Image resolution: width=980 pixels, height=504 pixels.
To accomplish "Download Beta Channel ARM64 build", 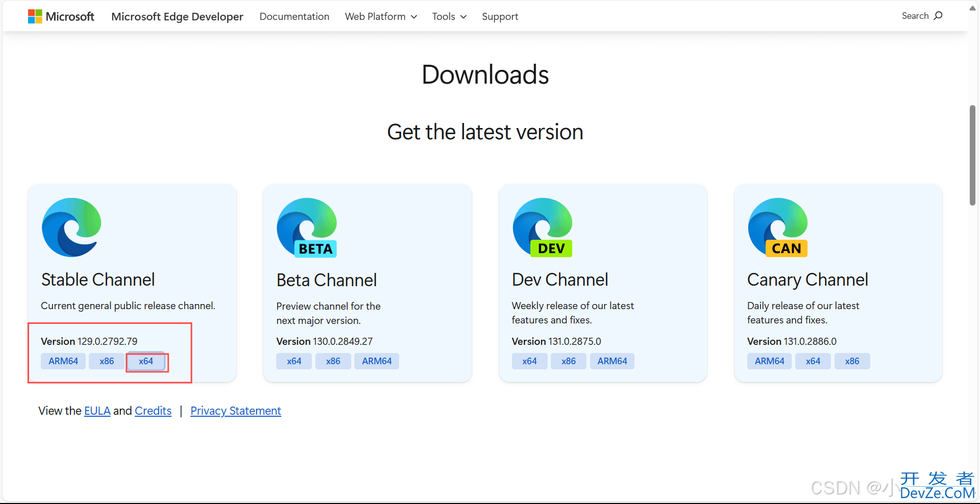I will (377, 361).
